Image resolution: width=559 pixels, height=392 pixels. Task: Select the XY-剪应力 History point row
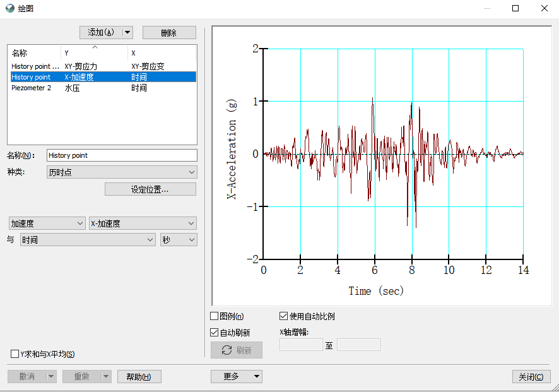pyautogui.click(x=103, y=66)
